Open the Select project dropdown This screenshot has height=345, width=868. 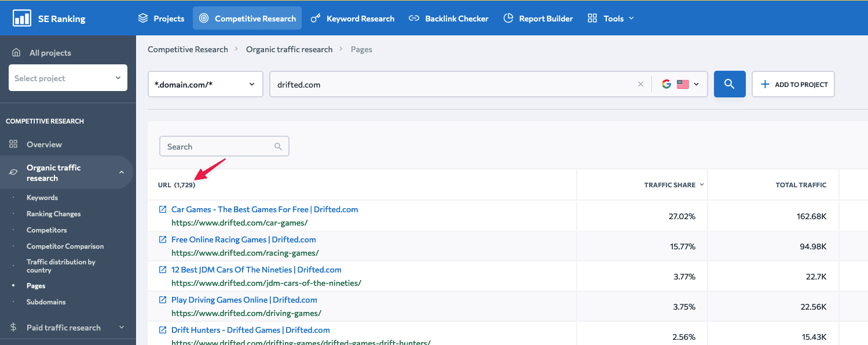pyautogui.click(x=68, y=78)
